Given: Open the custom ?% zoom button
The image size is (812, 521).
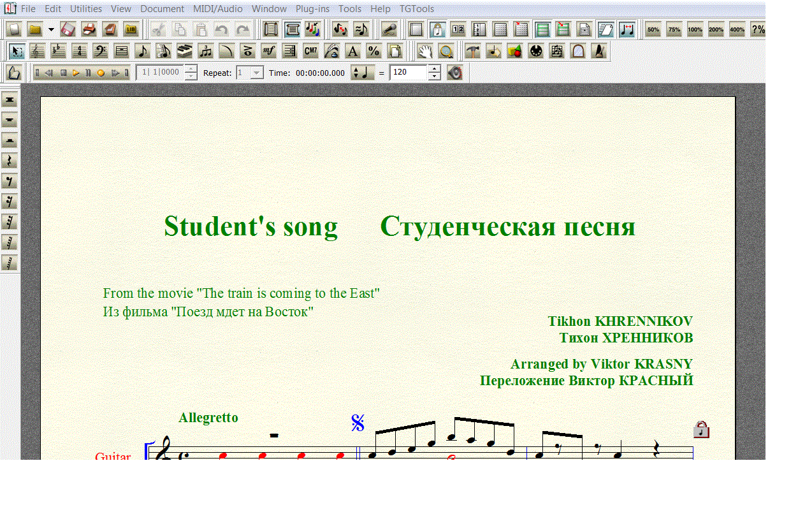Looking at the screenshot, I should (x=758, y=29).
